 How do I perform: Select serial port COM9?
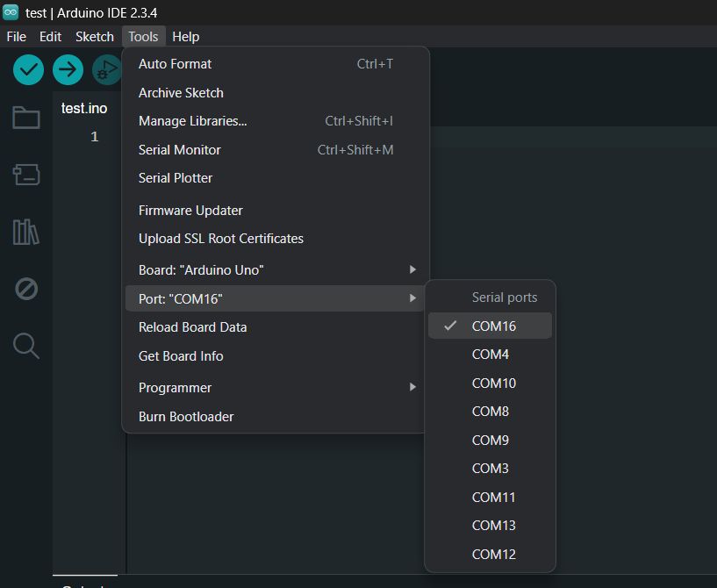(490, 441)
